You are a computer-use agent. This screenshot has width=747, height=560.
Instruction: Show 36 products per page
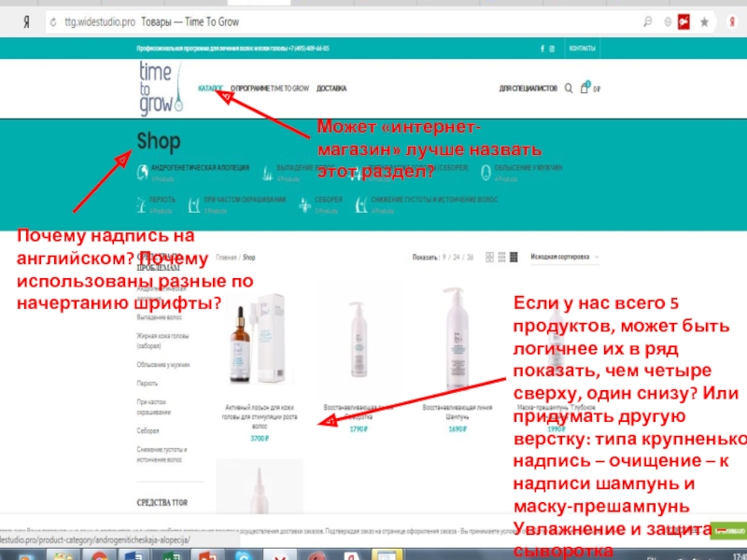tap(471, 258)
